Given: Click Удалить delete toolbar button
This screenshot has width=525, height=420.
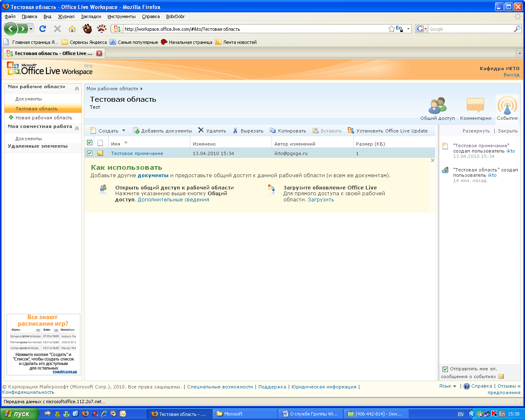Looking at the screenshot, I should click(x=212, y=131).
